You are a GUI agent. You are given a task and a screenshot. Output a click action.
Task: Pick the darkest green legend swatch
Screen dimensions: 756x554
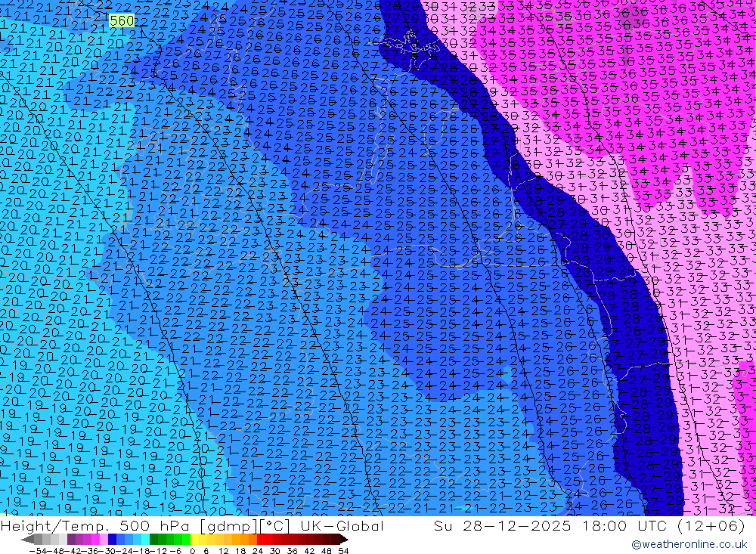pyautogui.click(x=153, y=540)
